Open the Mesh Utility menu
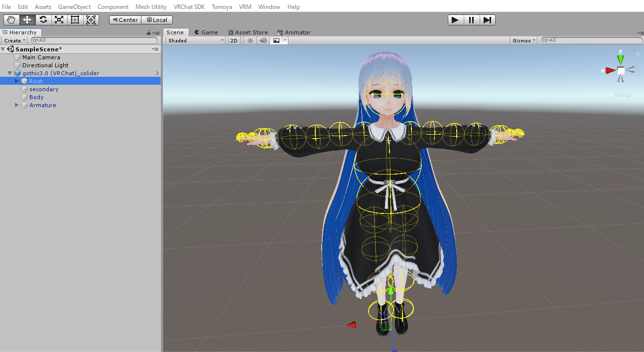Screen dimensions: 644x352 151,7
